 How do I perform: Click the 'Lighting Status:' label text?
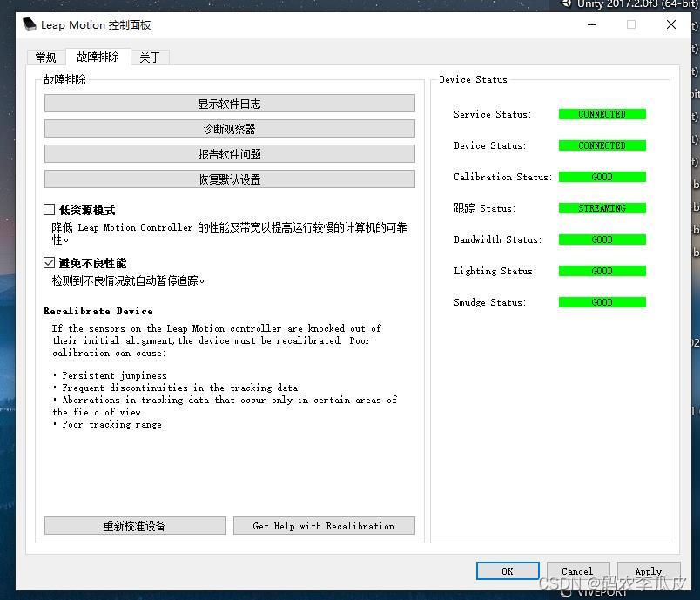point(495,271)
